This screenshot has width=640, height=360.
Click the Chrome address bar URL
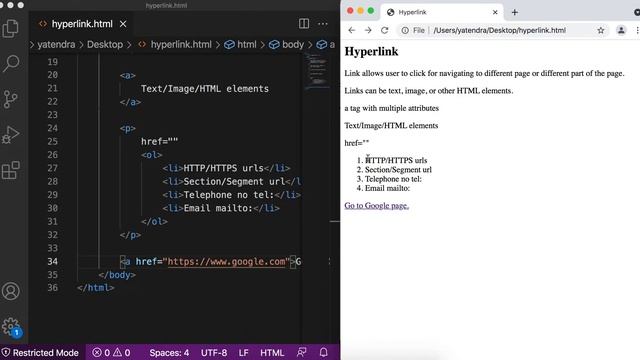click(x=500, y=30)
